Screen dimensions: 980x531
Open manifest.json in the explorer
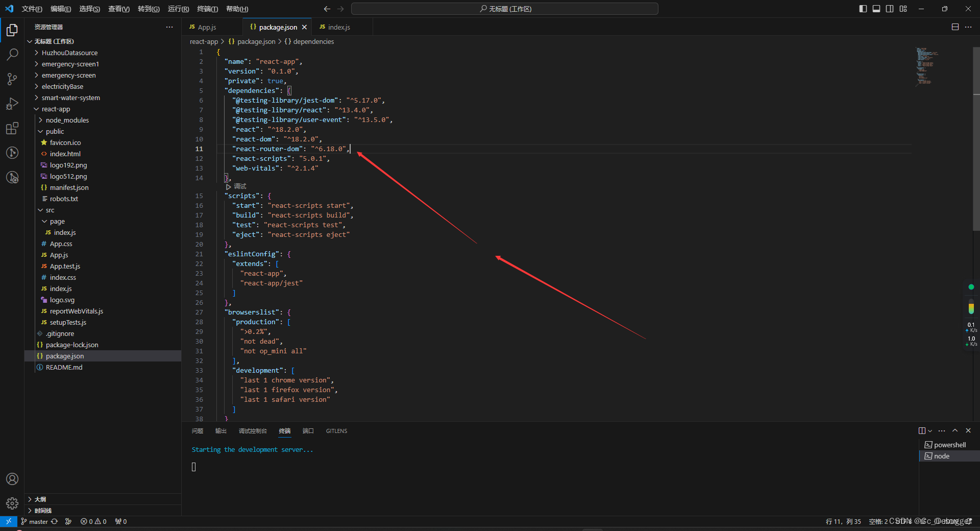tap(69, 187)
